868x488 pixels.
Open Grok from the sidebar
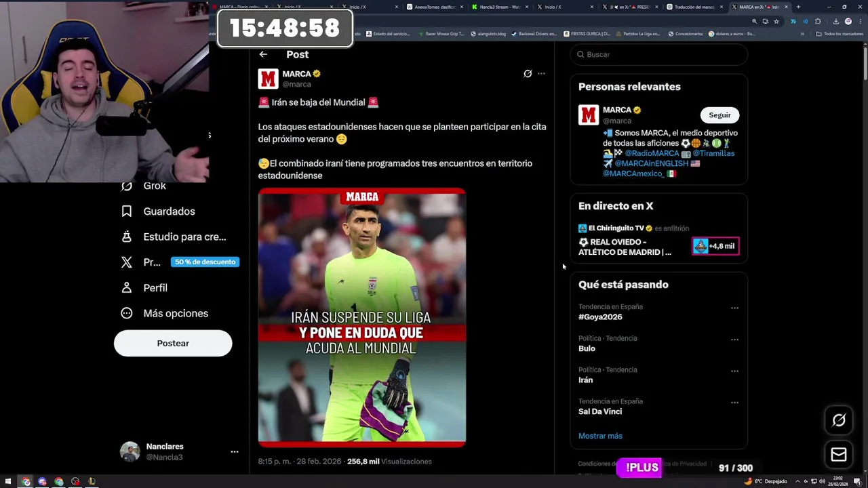[x=142, y=186]
